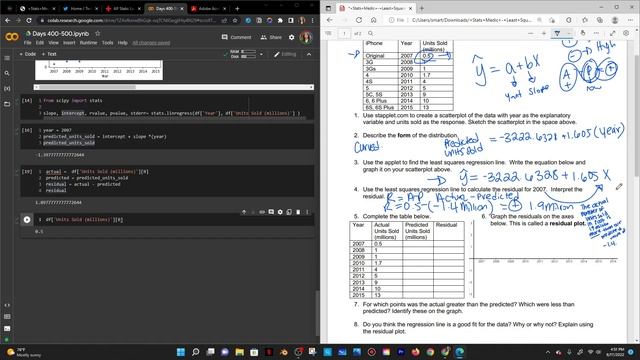640x360 pixels.
Task: Run the last code cell with play button
Action: click(27, 220)
